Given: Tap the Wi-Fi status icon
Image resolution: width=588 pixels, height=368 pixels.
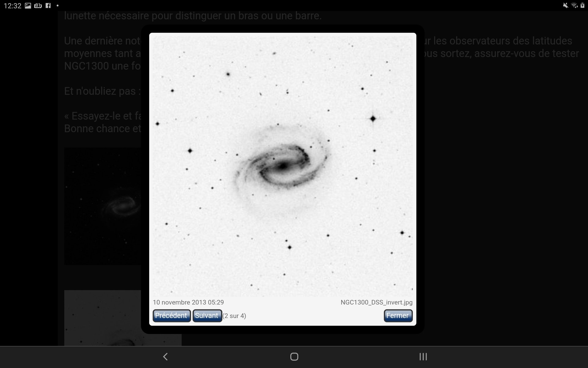Looking at the screenshot, I should pyautogui.click(x=574, y=6).
